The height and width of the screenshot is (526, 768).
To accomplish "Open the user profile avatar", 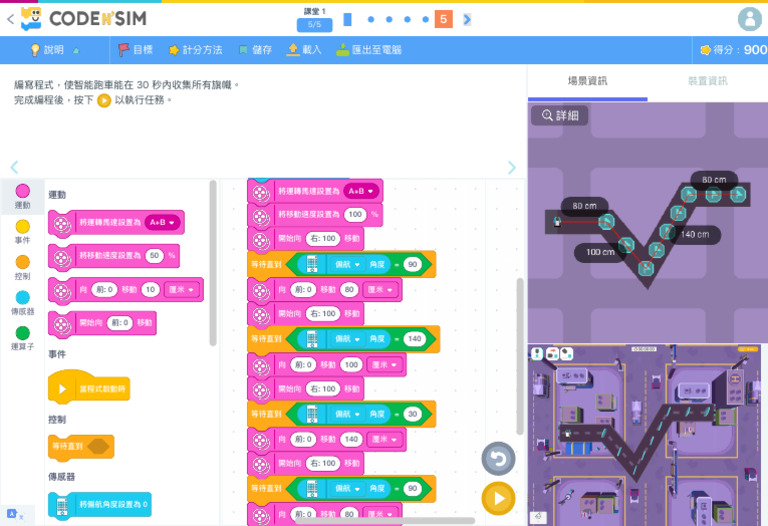I will click(x=749, y=19).
